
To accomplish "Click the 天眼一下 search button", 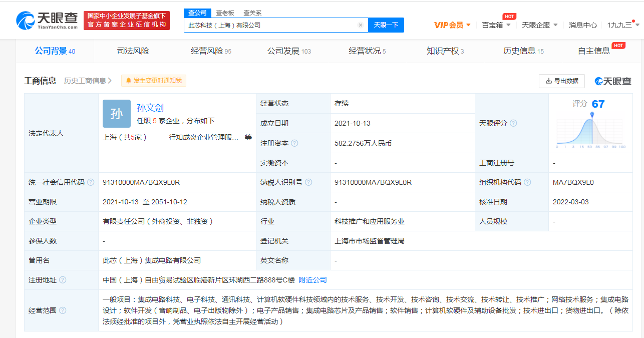I will click(386, 25).
